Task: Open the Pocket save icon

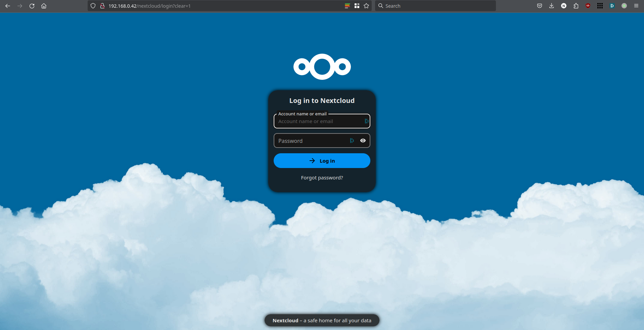Action: coord(540,6)
